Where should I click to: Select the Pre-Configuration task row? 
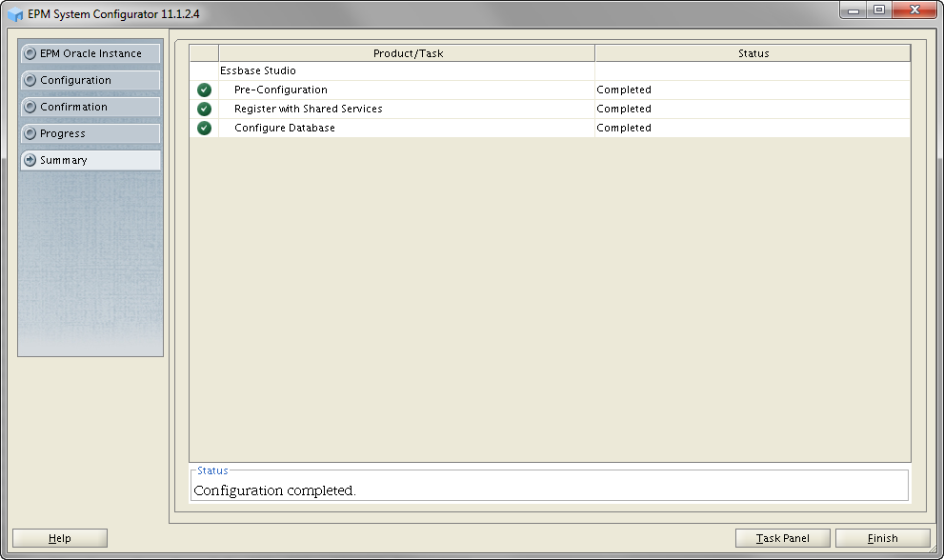click(550, 90)
